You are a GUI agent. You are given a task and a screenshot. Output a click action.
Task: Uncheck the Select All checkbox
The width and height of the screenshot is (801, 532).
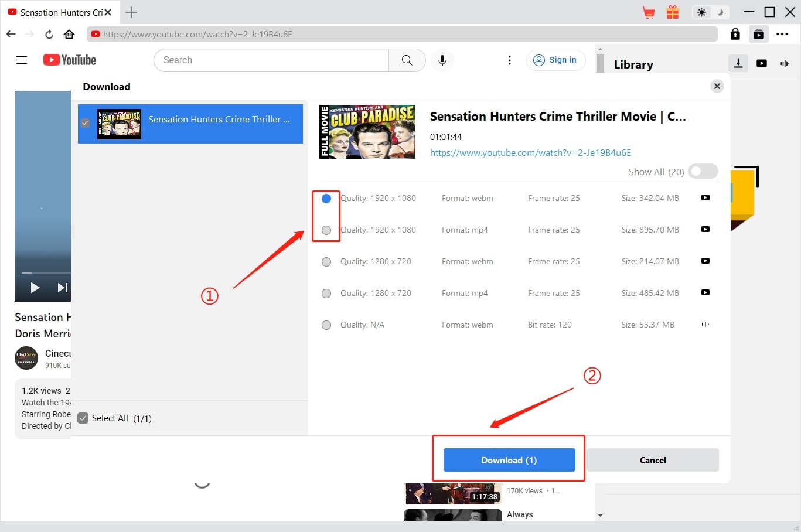pyautogui.click(x=83, y=418)
